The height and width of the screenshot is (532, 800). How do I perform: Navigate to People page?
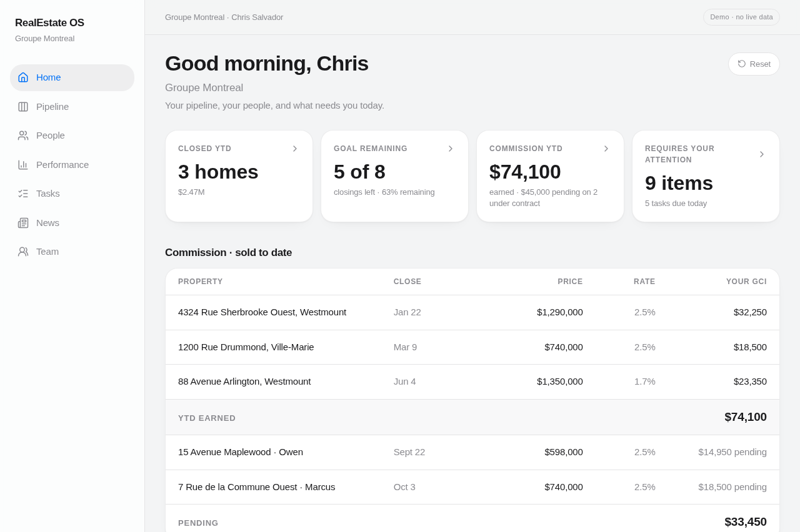pyautogui.click(x=72, y=135)
